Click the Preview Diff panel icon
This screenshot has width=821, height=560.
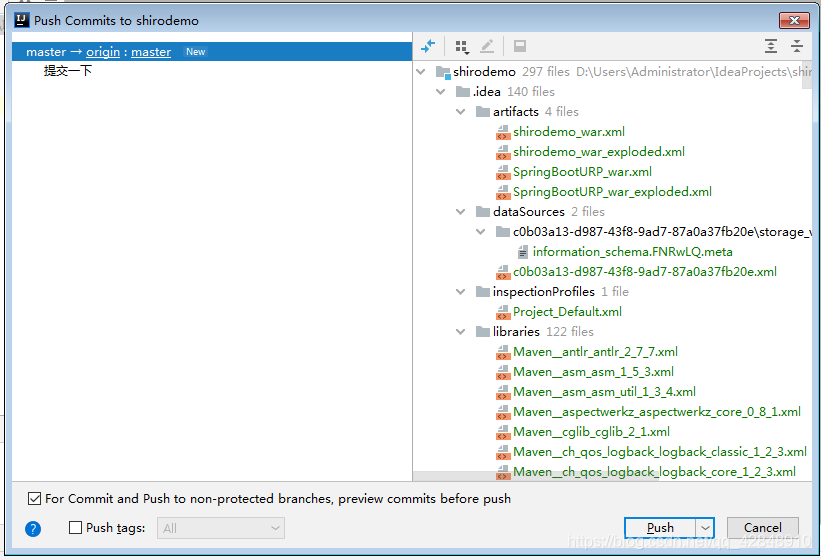click(520, 46)
